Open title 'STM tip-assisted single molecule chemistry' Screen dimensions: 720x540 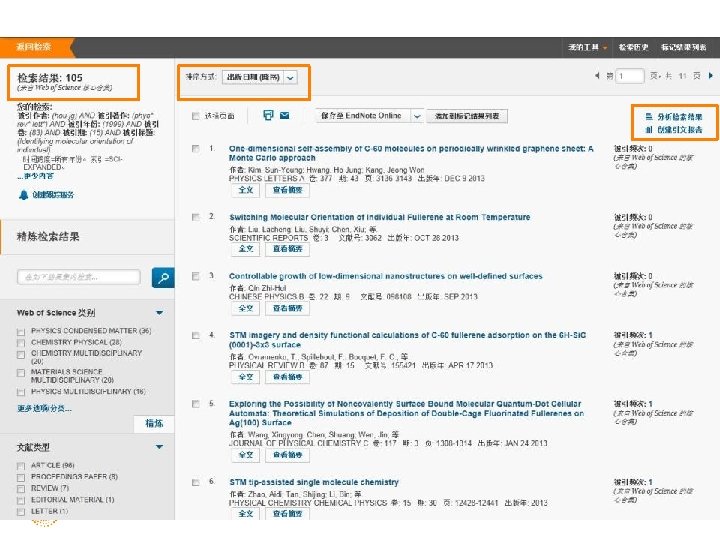314,483
